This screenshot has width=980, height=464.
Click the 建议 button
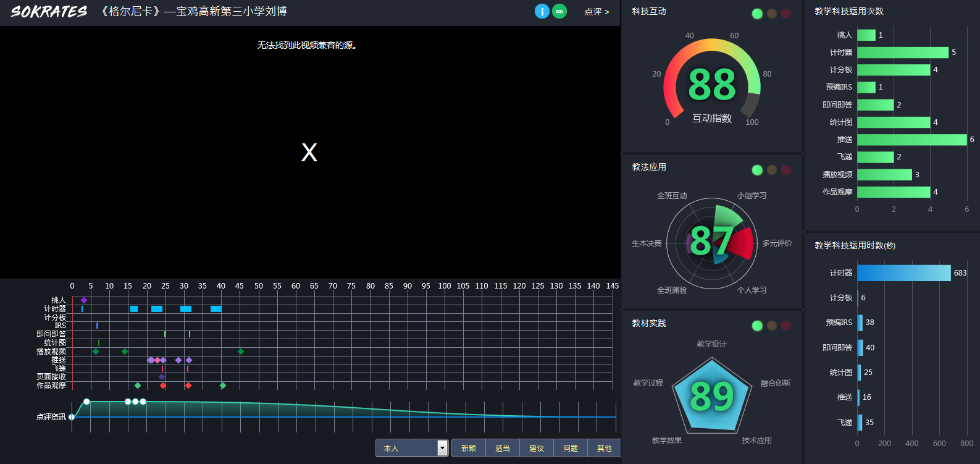click(537, 448)
